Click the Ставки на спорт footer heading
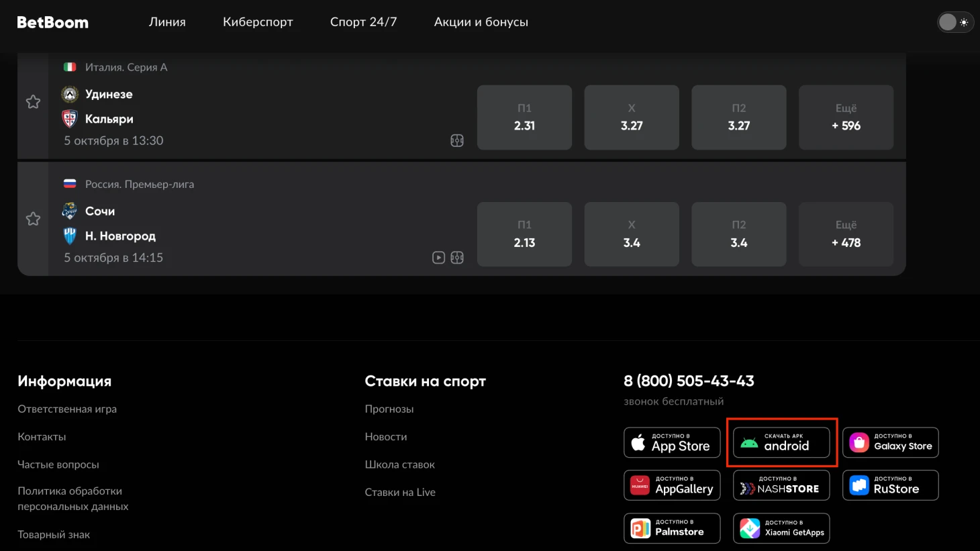 click(425, 381)
